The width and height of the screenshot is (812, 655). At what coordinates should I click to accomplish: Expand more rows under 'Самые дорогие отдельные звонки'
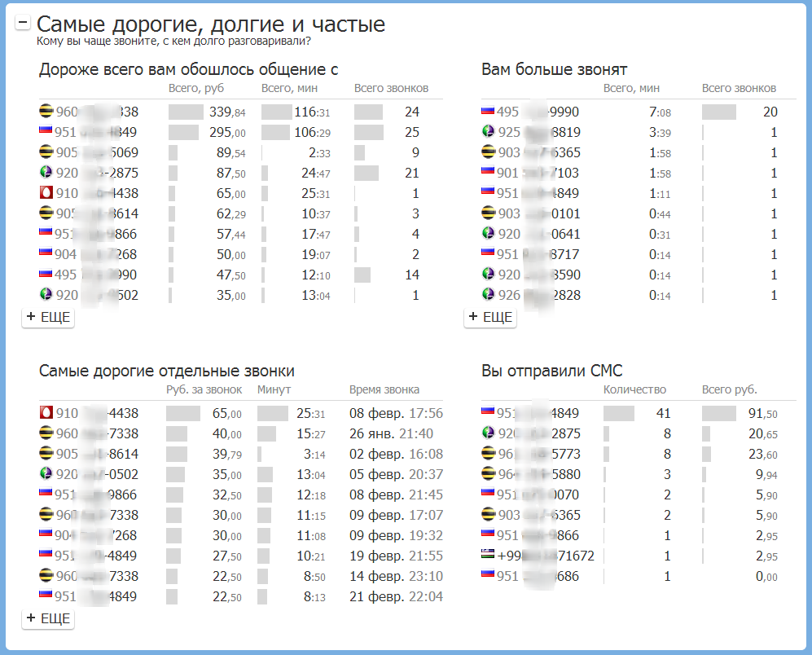point(48,618)
